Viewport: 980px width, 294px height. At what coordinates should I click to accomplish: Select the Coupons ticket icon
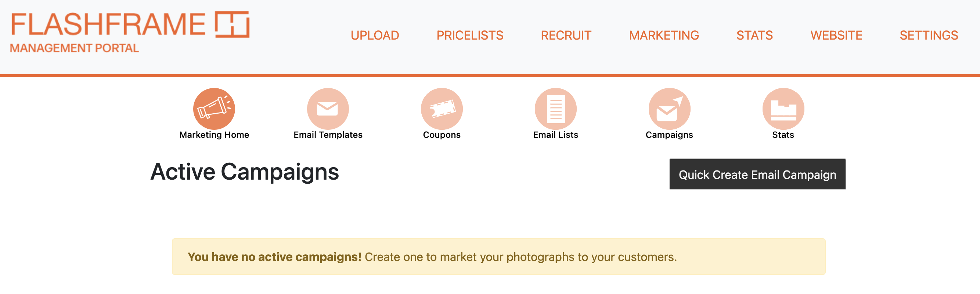point(441,109)
